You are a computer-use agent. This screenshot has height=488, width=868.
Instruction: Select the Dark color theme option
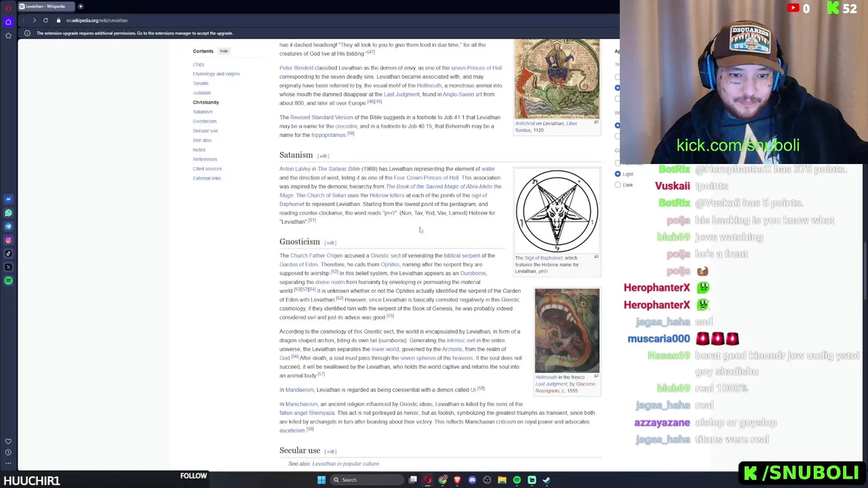tap(618, 185)
